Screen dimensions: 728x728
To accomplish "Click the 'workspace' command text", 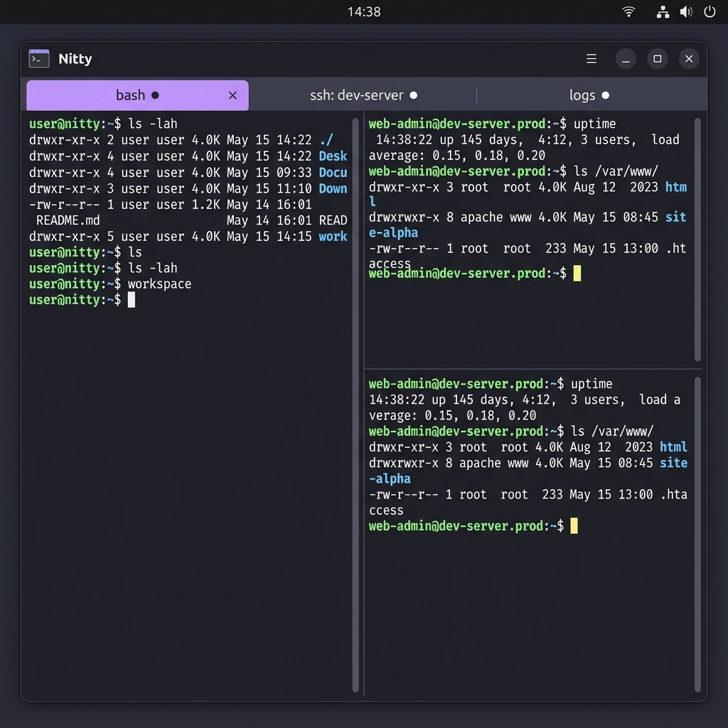I will (160, 284).
